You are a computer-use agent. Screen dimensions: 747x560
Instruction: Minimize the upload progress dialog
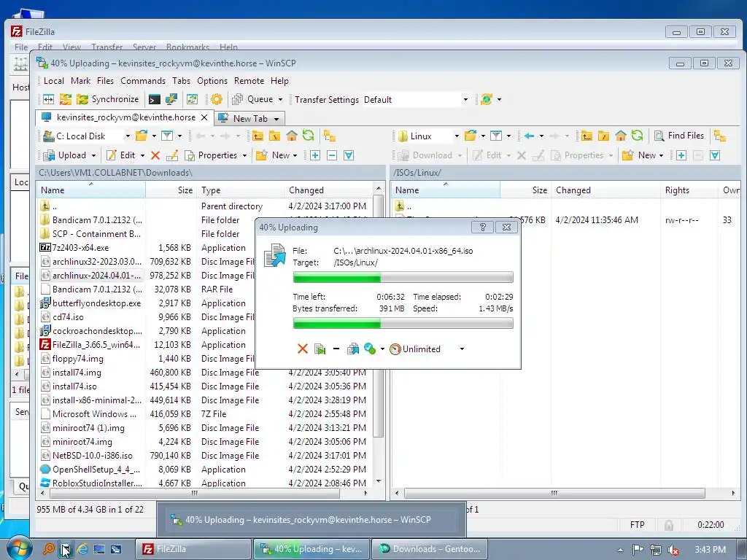pos(336,349)
